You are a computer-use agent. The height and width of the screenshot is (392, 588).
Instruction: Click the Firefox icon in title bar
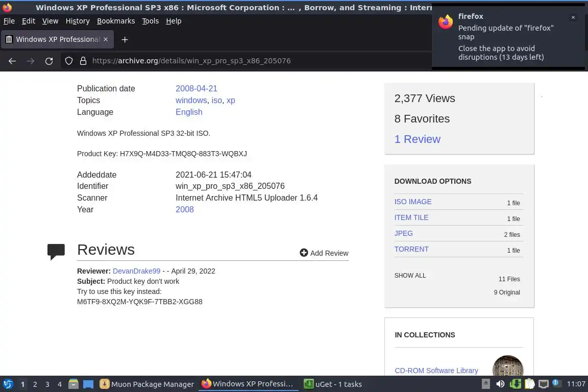coord(7,7)
